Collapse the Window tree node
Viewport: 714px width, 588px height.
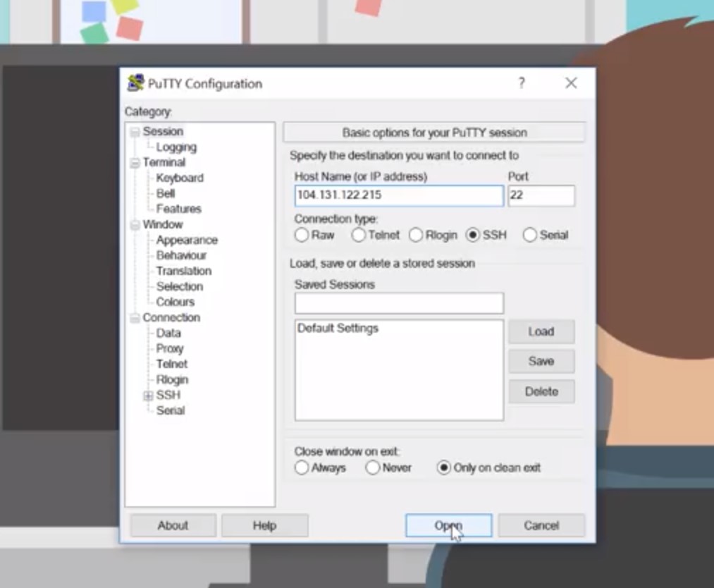pyautogui.click(x=135, y=225)
